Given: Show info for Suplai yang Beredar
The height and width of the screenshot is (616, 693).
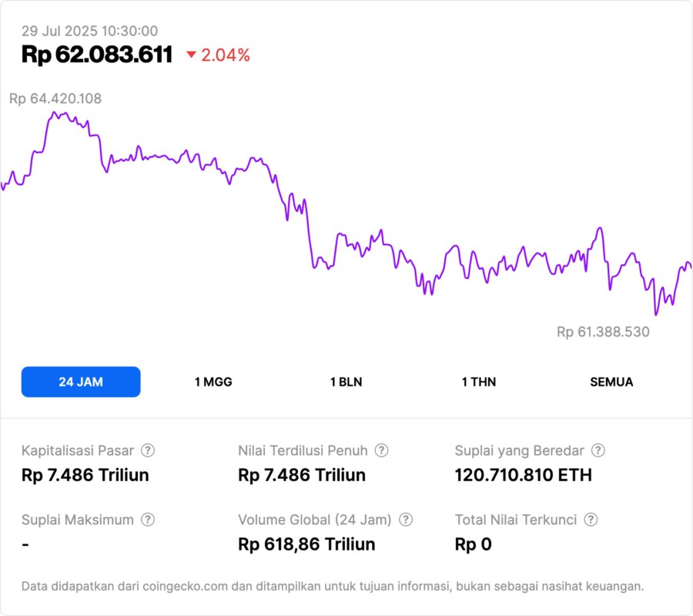Looking at the screenshot, I should pyautogui.click(x=598, y=450).
